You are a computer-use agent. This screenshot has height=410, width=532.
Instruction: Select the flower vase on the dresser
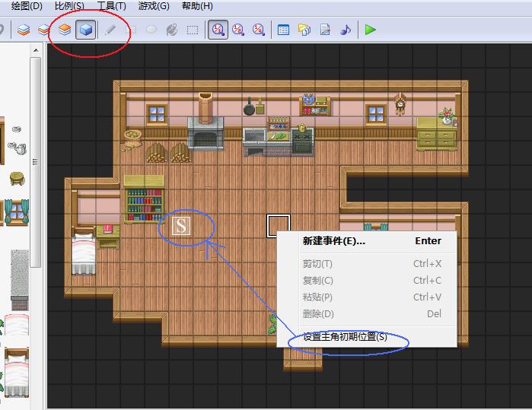[448, 116]
